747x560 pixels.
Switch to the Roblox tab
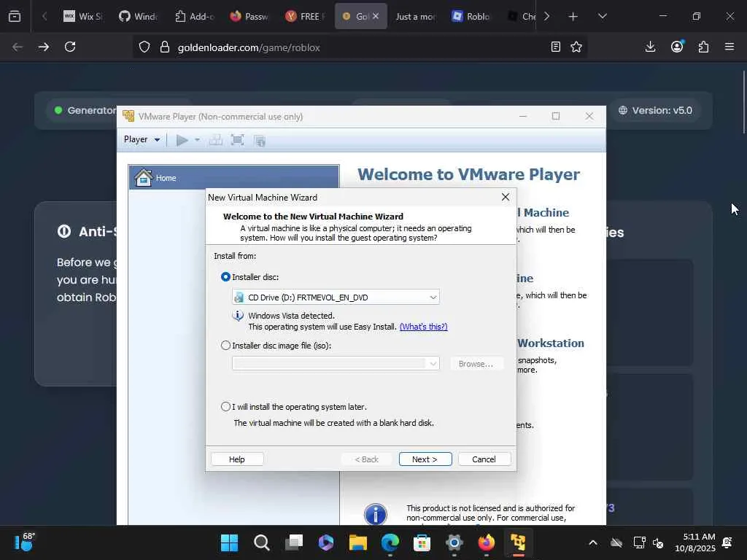pos(471,16)
